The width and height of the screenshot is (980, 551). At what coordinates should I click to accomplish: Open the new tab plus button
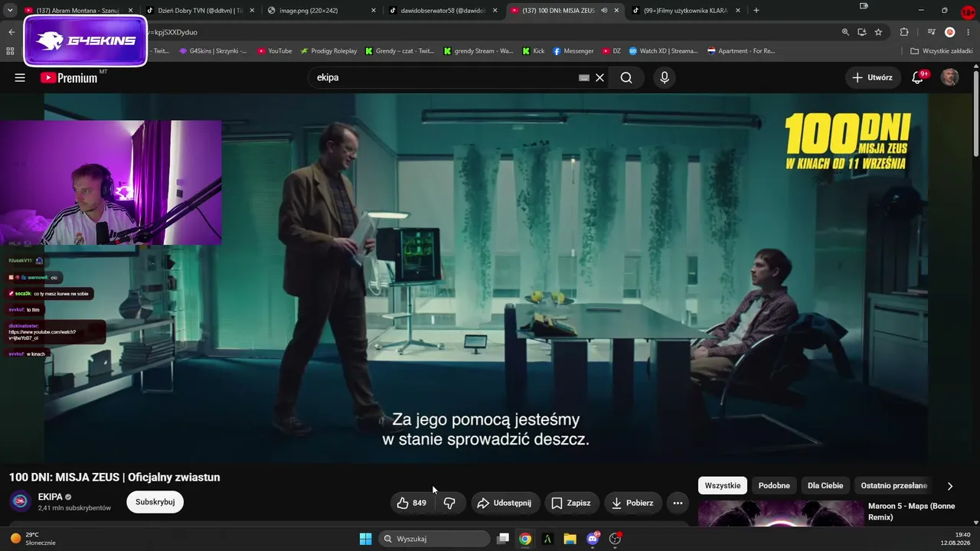click(756, 11)
